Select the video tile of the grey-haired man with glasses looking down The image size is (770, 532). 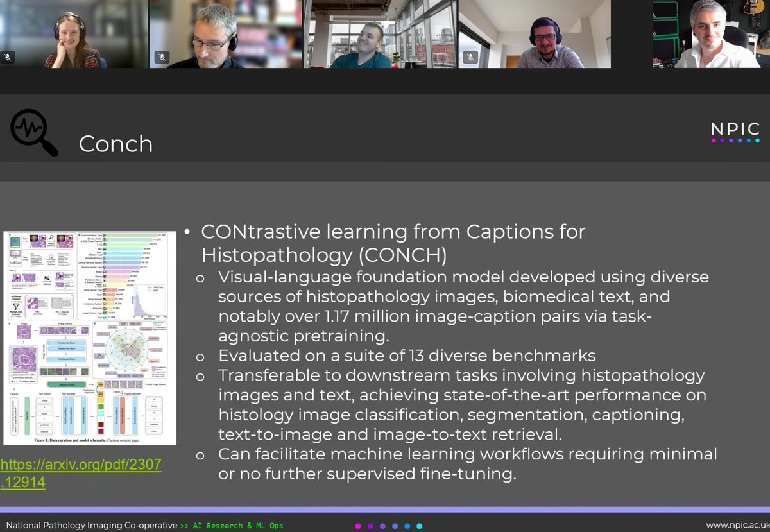[x=226, y=34]
